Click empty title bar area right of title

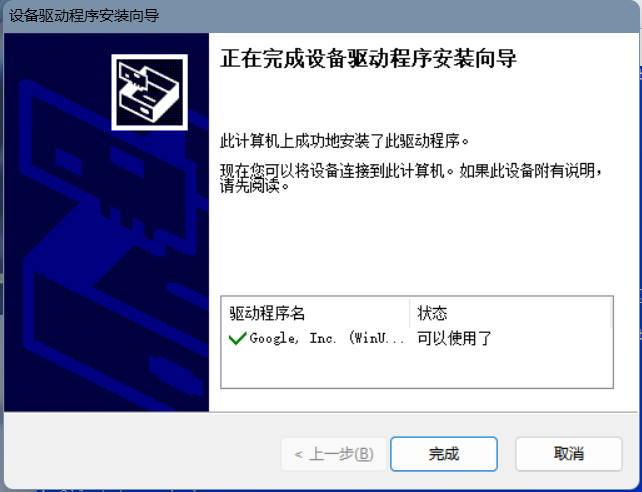[397, 16]
